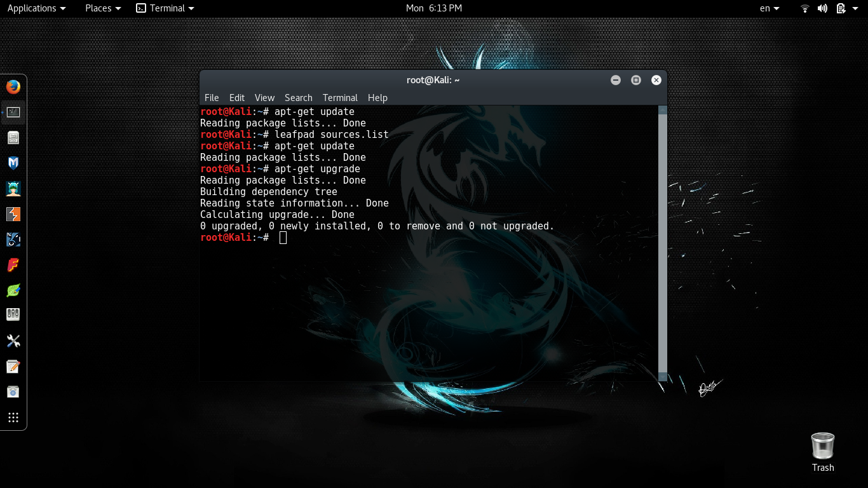Open Maltego from the dock

point(13,240)
